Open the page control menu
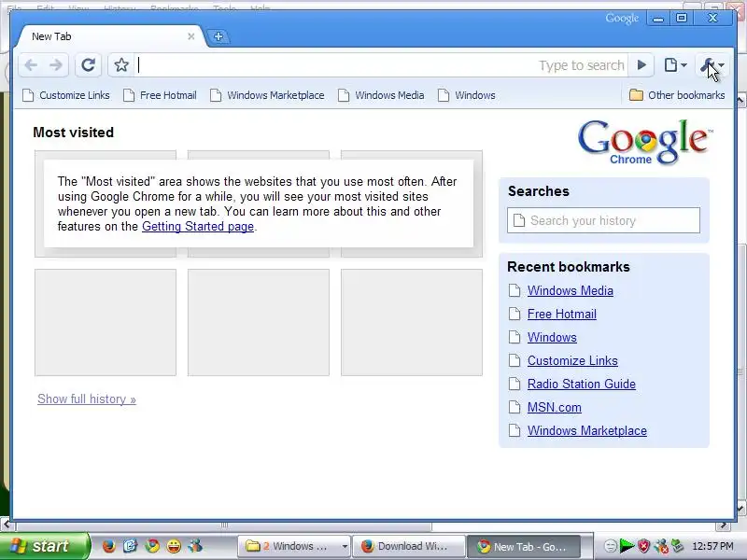747x560 pixels. tap(675, 64)
